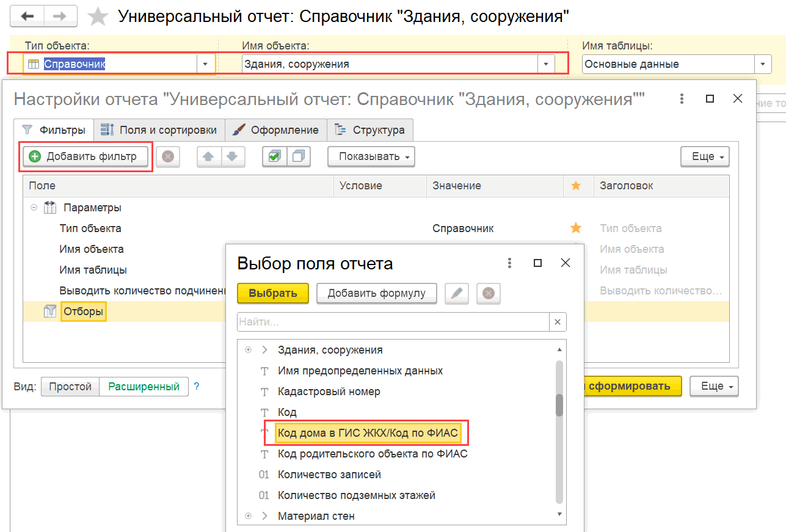Click the 'Добавить фильтр' button
Screen dimensions: 786x532
86,156
